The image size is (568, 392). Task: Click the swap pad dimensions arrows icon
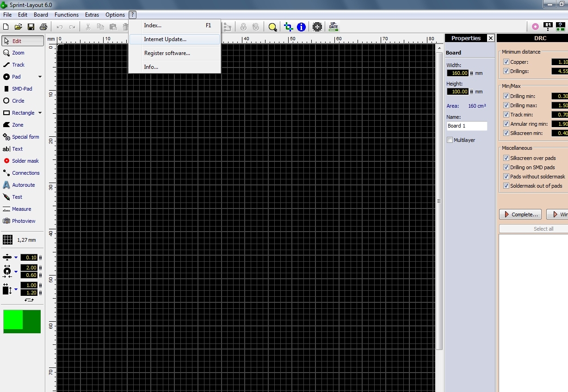point(29,300)
